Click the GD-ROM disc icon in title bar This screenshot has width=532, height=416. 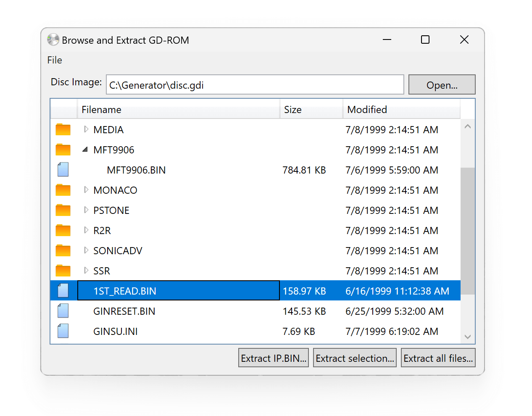[53, 40]
